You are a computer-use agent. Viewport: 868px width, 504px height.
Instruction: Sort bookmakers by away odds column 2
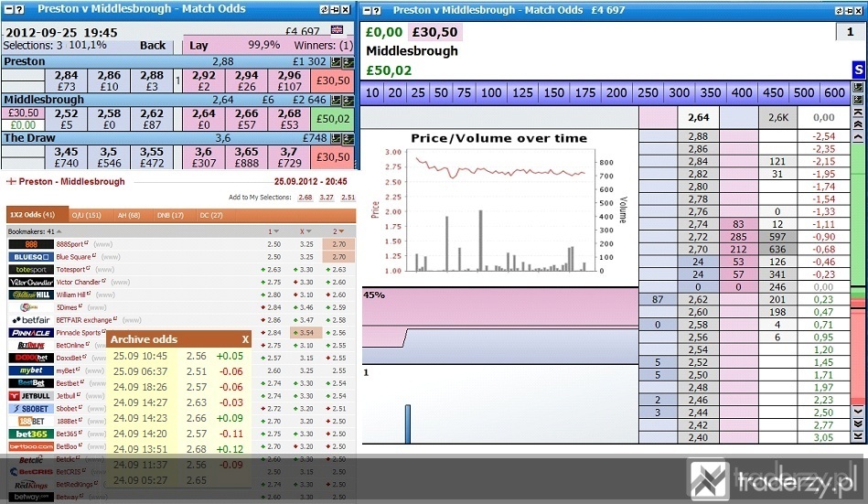pyautogui.click(x=338, y=231)
